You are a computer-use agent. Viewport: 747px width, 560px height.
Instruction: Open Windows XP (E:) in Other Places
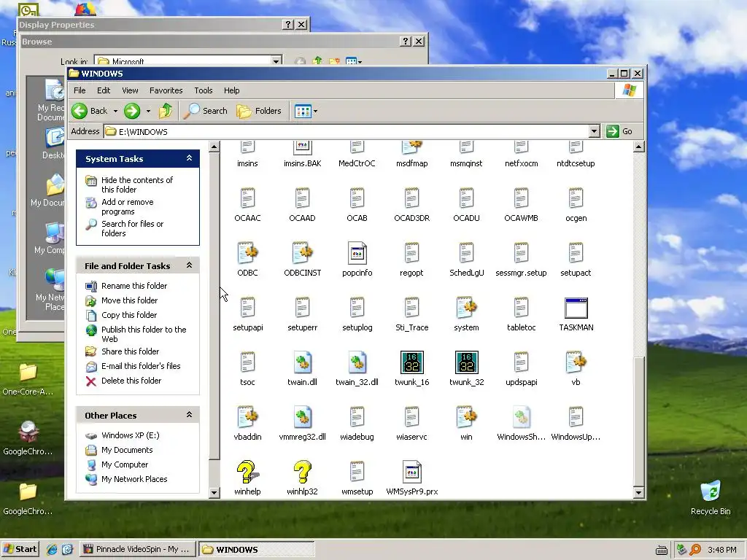coord(131,435)
